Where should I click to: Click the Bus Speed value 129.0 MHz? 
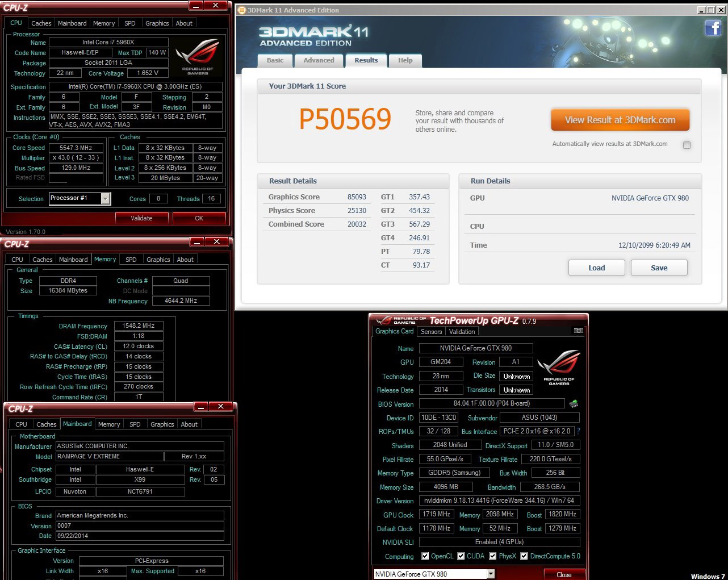[76, 168]
